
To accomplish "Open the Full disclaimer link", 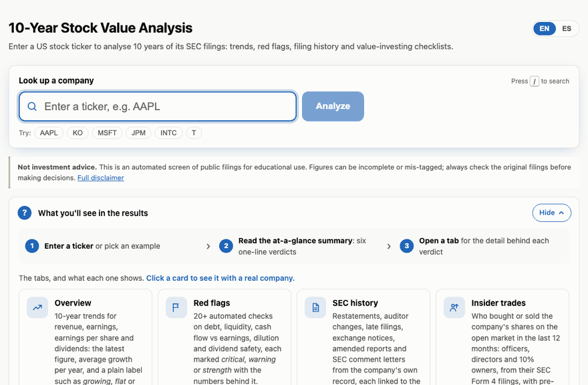I will (100, 178).
